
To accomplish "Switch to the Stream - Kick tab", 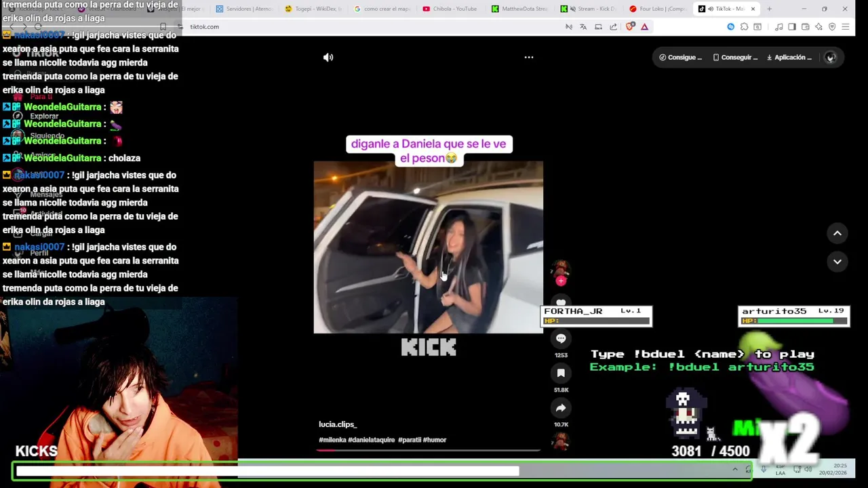I will click(x=588, y=9).
